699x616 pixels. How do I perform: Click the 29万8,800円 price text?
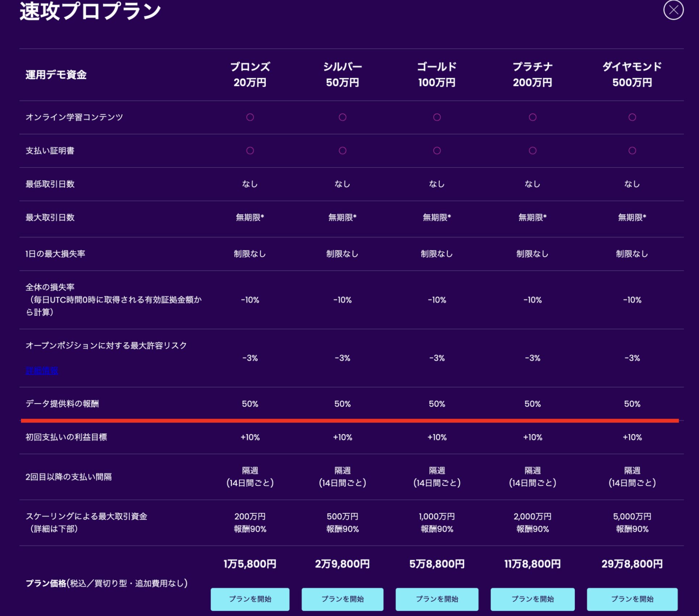click(x=632, y=564)
